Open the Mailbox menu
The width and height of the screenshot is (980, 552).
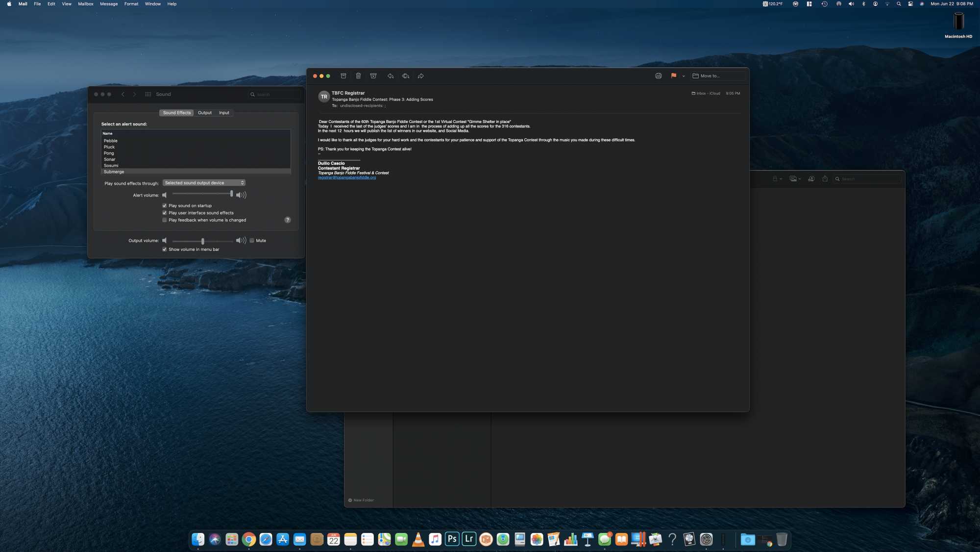86,4
